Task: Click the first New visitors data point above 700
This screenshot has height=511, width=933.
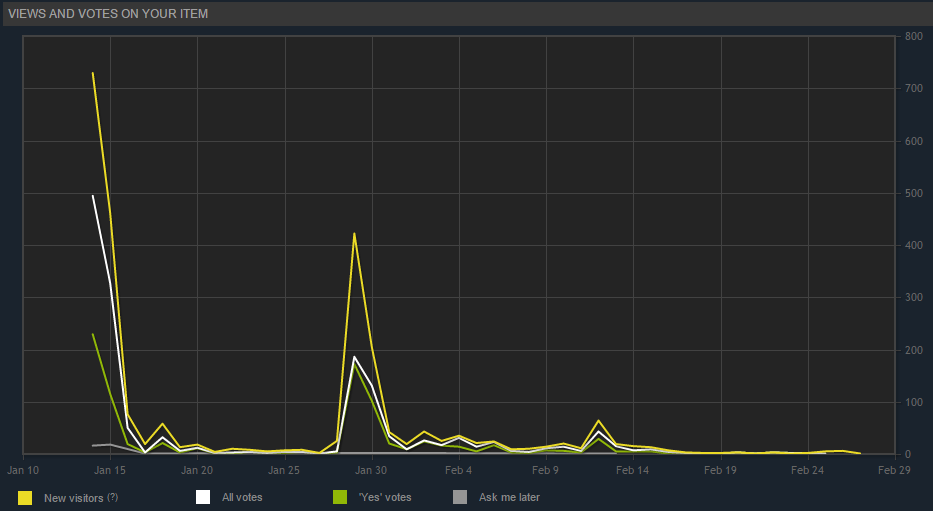Action: [x=93, y=73]
